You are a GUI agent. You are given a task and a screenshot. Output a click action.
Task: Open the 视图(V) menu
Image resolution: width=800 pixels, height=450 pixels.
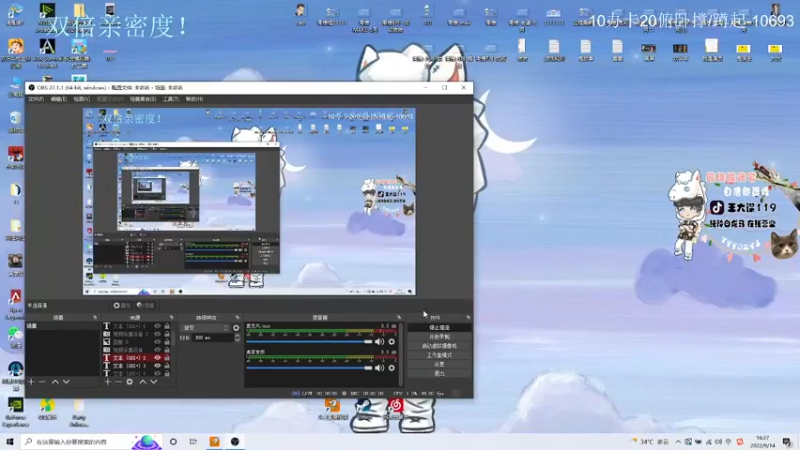[x=82, y=99]
